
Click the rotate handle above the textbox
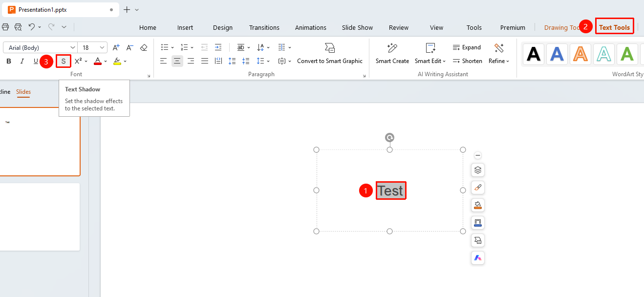[389, 137]
